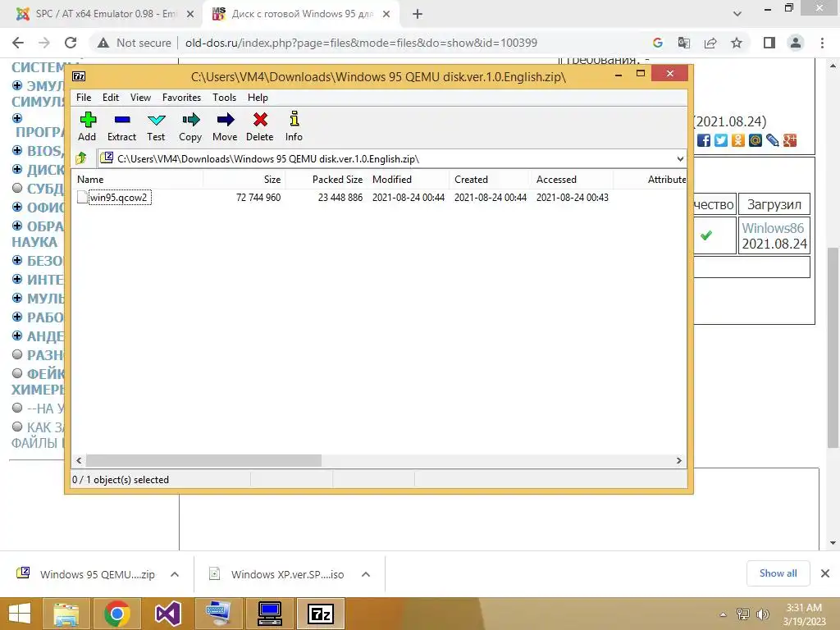Go back in Chrome
The width and height of the screenshot is (840, 630).
[x=18, y=43]
